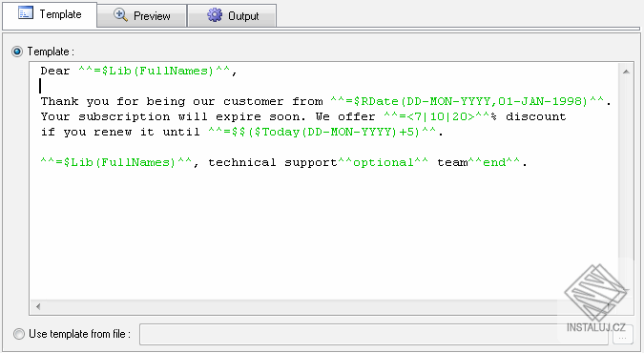Click the template file path input field
Viewport: 644px width, 353px height.
pyautogui.click(x=374, y=334)
